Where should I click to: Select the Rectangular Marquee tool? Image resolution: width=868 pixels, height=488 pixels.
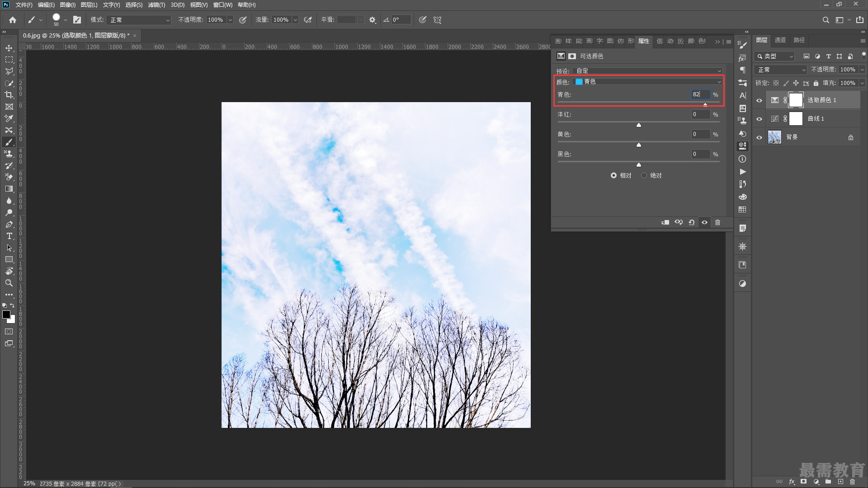[9, 60]
